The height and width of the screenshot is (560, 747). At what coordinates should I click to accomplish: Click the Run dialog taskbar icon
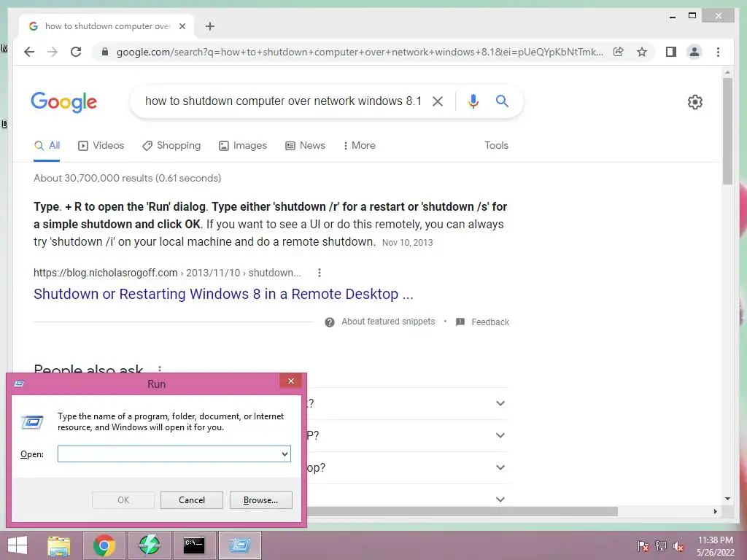point(239,545)
